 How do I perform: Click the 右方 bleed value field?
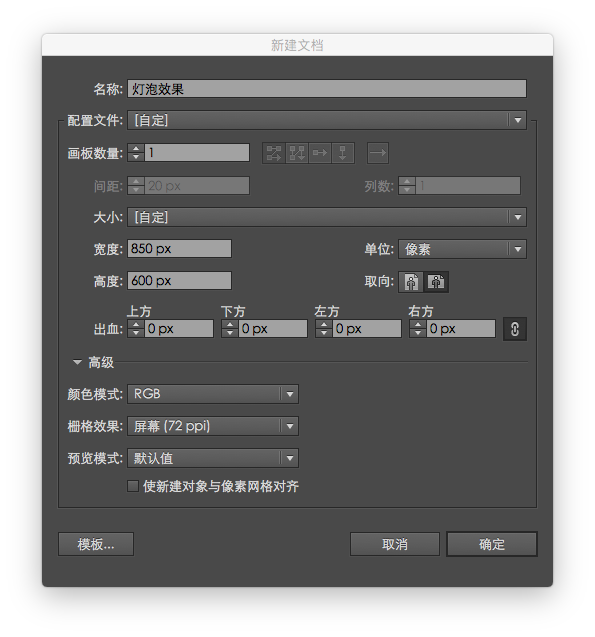click(x=461, y=329)
